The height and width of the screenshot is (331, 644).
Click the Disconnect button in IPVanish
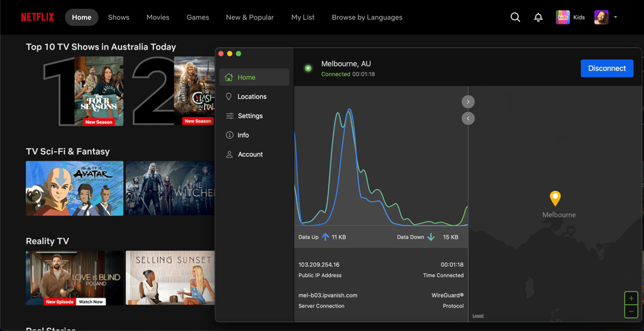(607, 68)
